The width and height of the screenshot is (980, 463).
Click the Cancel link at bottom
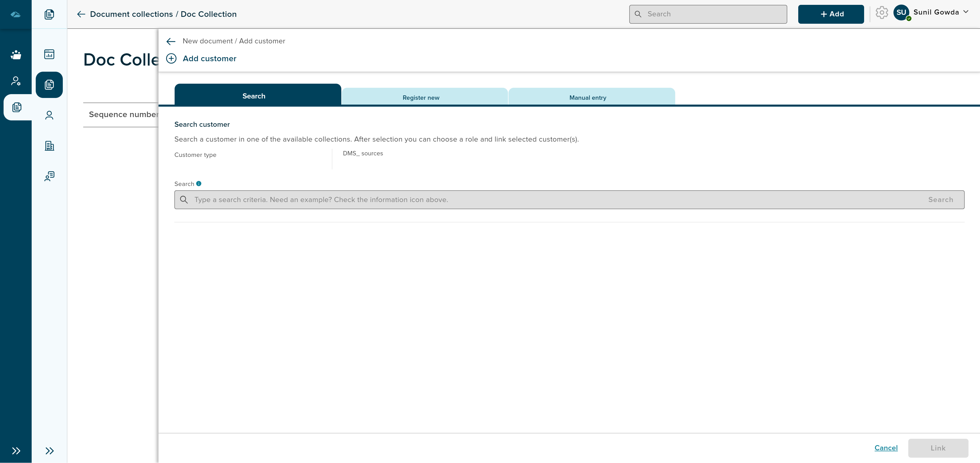886,448
